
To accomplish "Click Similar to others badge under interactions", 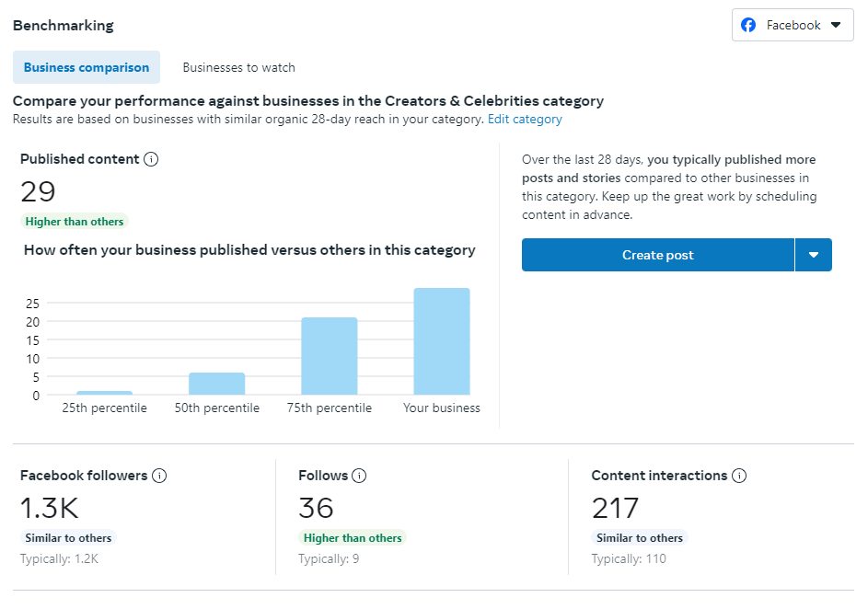I will coord(640,538).
